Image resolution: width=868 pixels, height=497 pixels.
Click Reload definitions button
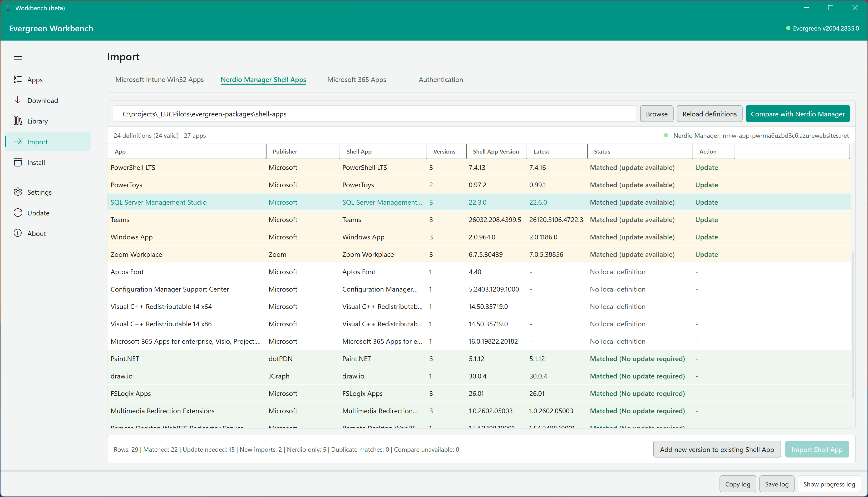click(x=709, y=114)
